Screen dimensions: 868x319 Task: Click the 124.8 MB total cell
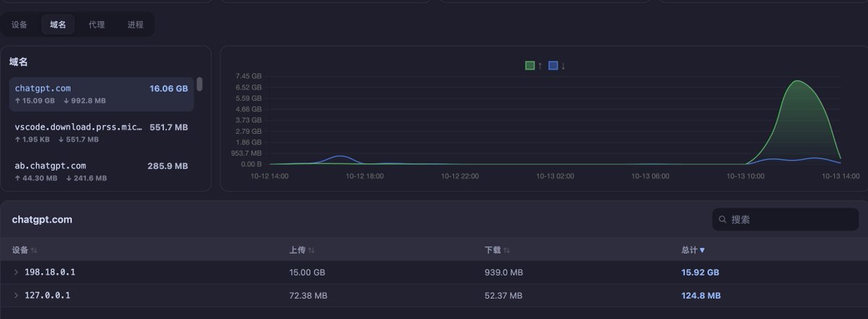click(x=701, y=295)
